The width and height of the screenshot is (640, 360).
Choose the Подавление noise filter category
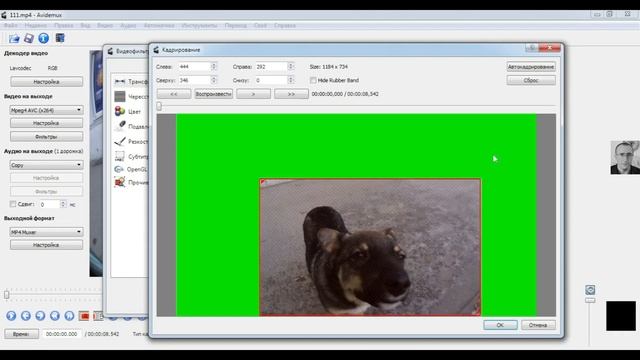(120, 126)
